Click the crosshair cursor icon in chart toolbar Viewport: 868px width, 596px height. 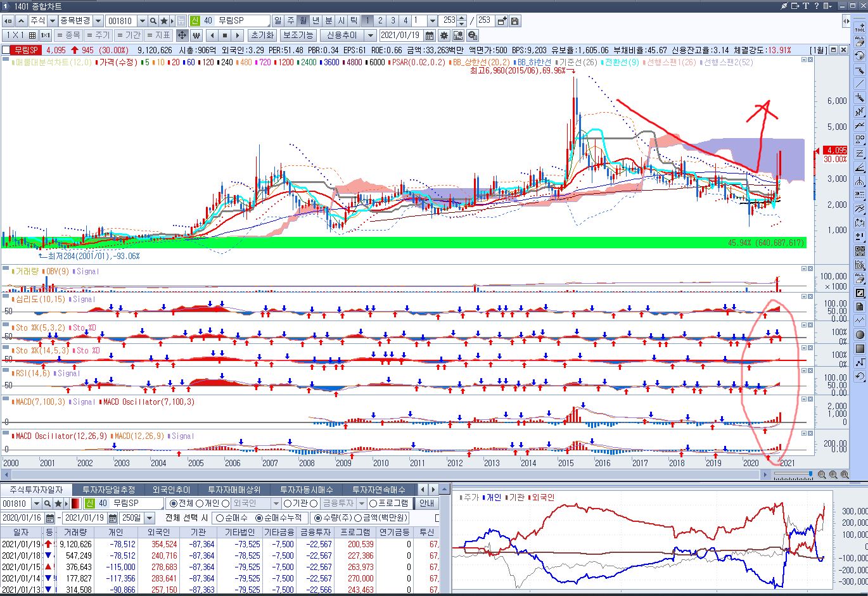[x=182, y=35]
